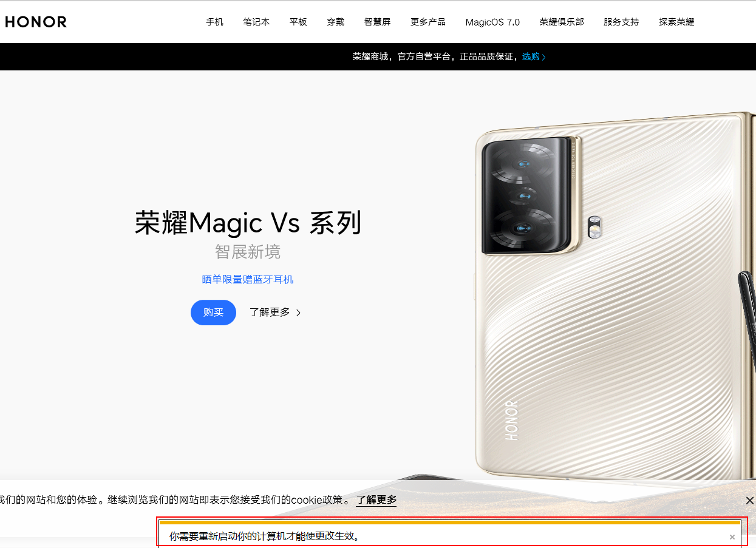Click the arrow after 选购 link

click(543, 57)
